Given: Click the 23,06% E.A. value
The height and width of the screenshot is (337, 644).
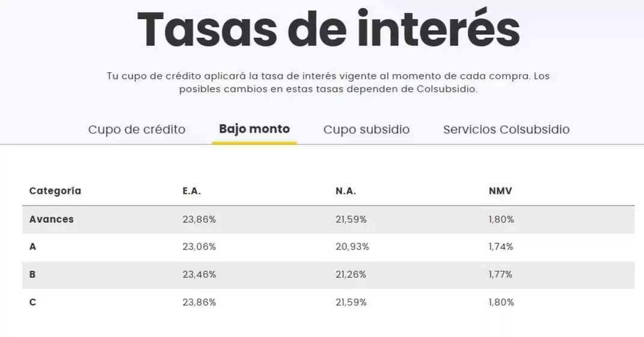Looking at the screenshot, I should [199, 247].
